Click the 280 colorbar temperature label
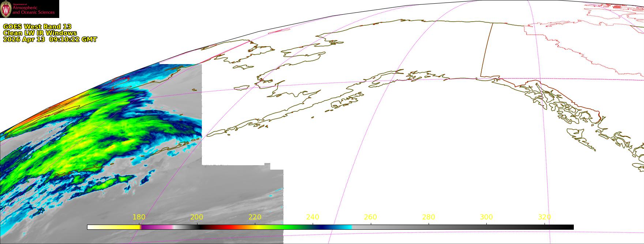This screenshot has width=644, height=244. 429,217
